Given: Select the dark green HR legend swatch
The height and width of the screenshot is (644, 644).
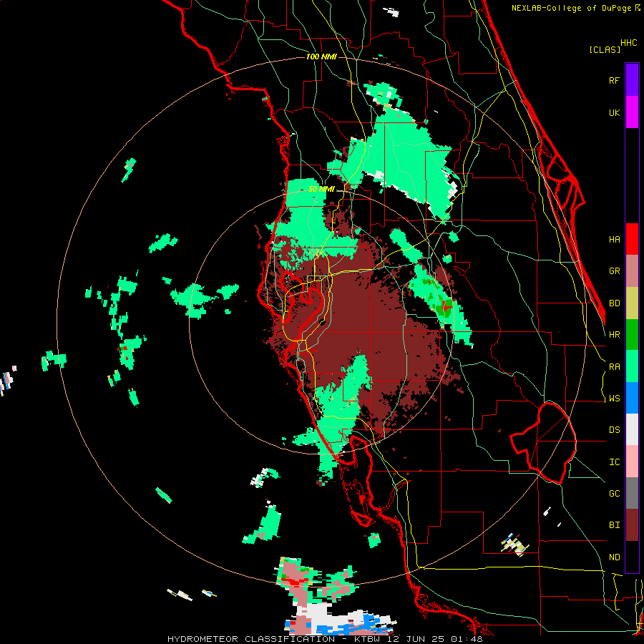Looking at the screenshot, I should (x=632, y=335).
